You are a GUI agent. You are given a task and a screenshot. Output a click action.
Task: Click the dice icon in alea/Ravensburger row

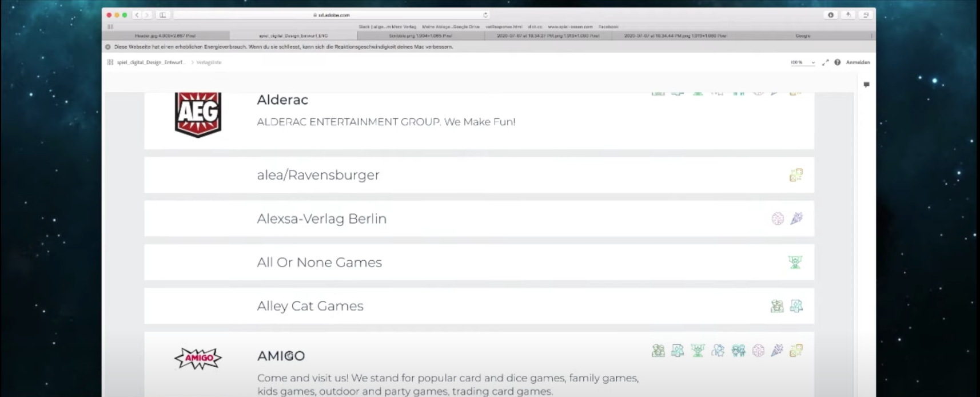796,175
